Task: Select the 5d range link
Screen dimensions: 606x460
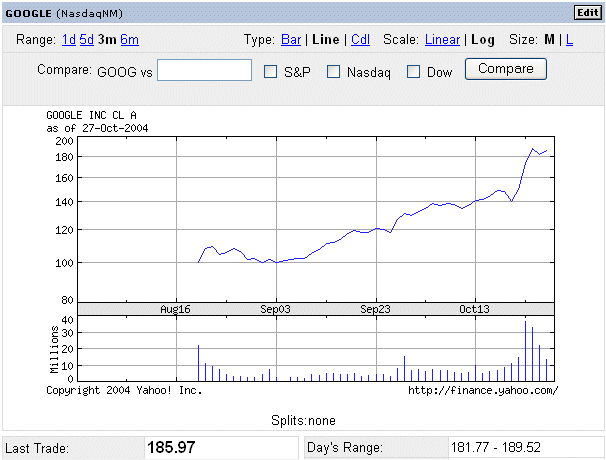Action: click(x=87, y=39)
